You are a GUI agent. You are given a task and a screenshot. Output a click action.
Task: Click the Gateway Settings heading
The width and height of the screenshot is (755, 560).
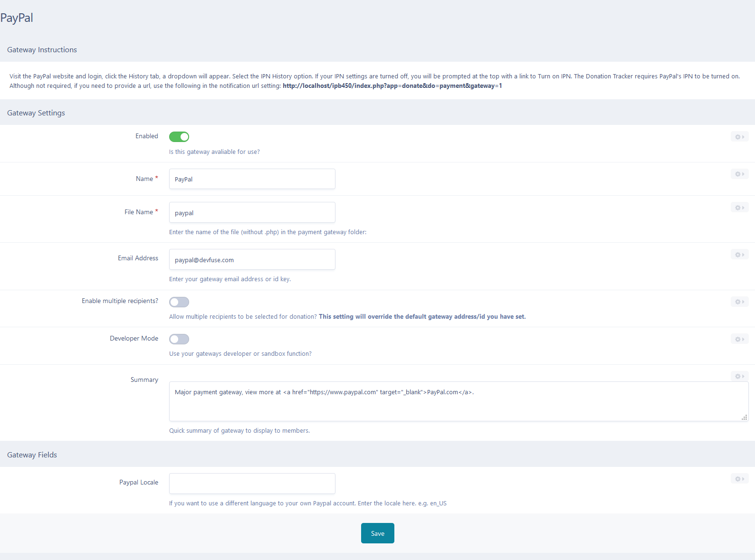(36, 113)
